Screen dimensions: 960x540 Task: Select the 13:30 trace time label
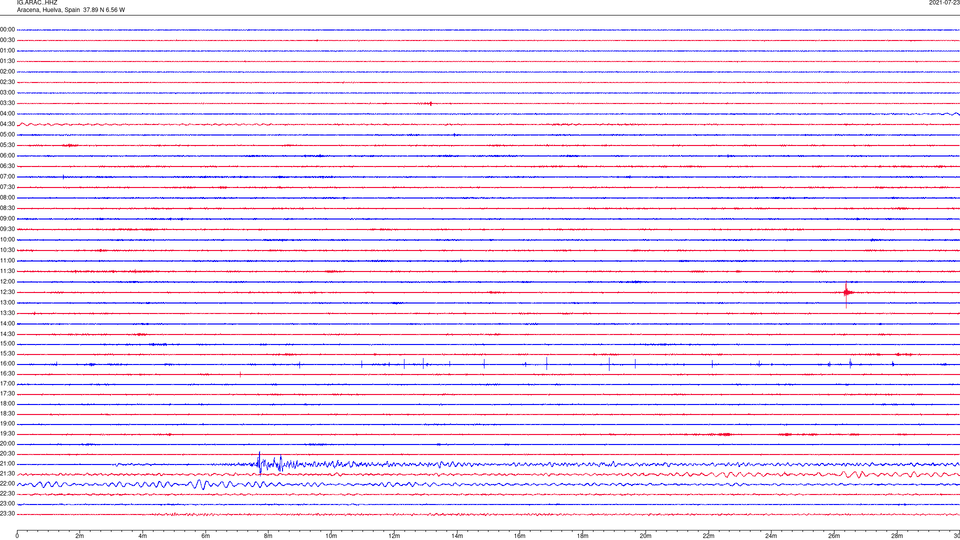coord(7,313)
